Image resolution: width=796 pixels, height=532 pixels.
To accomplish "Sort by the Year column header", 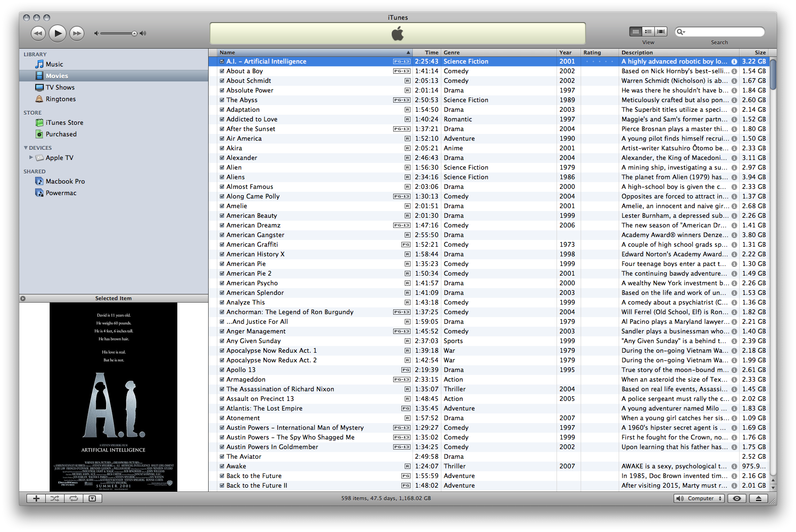I will pyautogui.click(x=569, y=53).
